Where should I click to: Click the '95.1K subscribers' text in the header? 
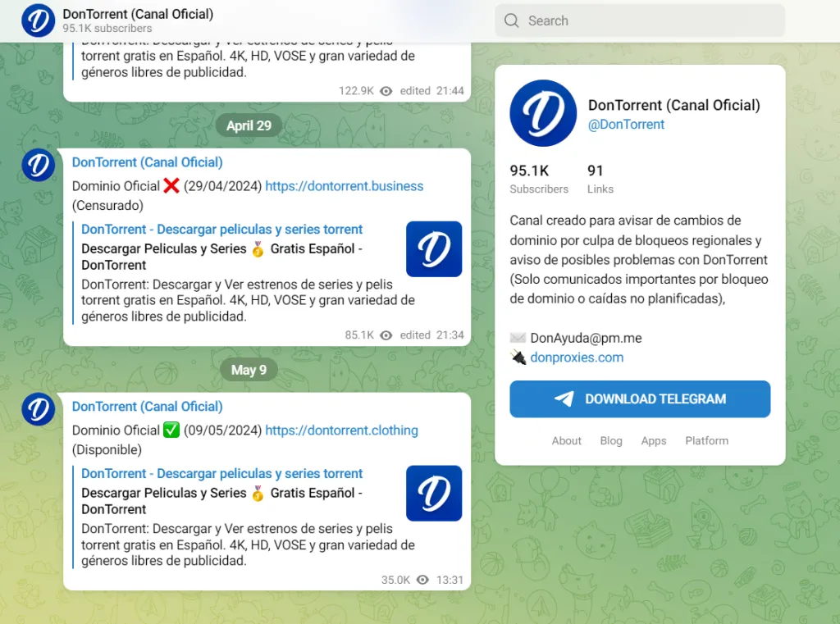click(x=107, y=29)
